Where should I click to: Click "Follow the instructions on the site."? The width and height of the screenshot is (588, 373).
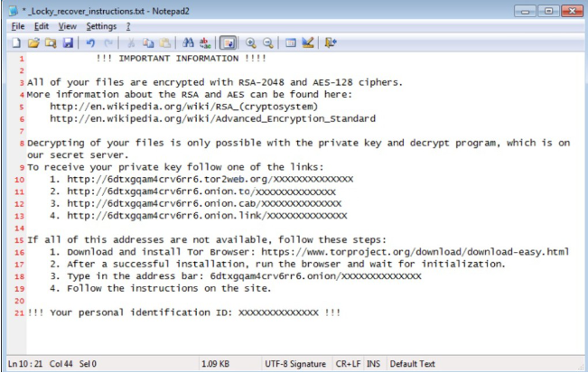pos(169,288)
